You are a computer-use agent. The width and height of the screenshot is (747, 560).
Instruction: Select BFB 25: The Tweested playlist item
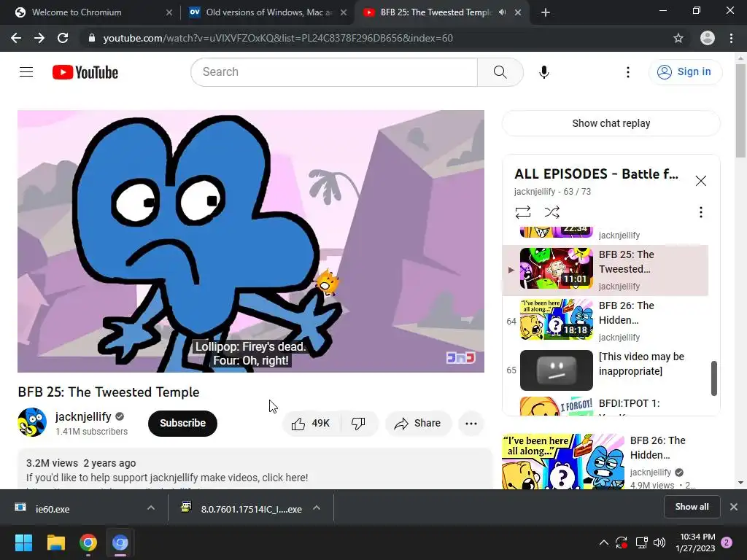pyautogui.click(x=605, y=270)
